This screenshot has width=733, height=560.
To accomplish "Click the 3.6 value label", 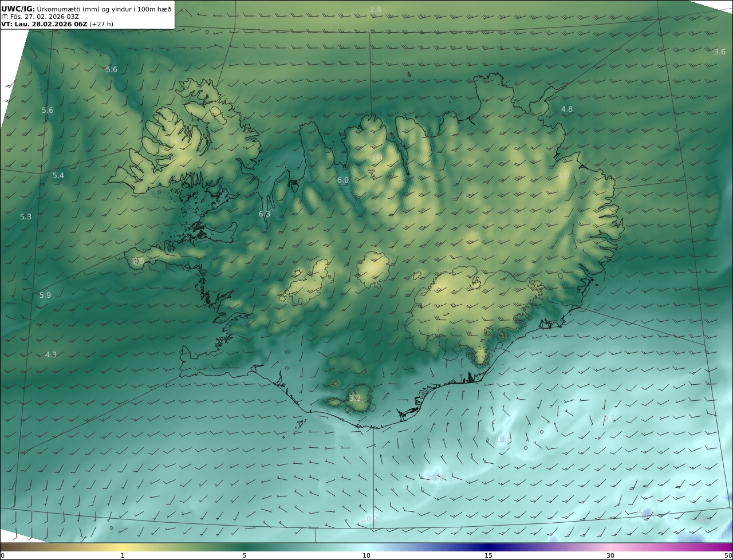I will pyautogui.click(x=720, y=52).
